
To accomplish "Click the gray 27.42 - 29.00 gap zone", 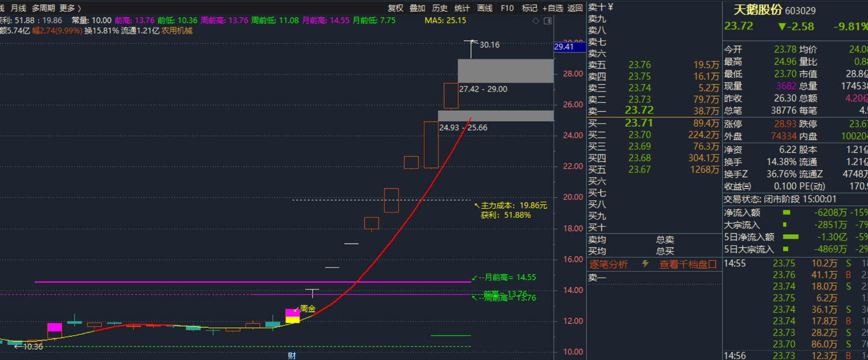I will (505, 71).
